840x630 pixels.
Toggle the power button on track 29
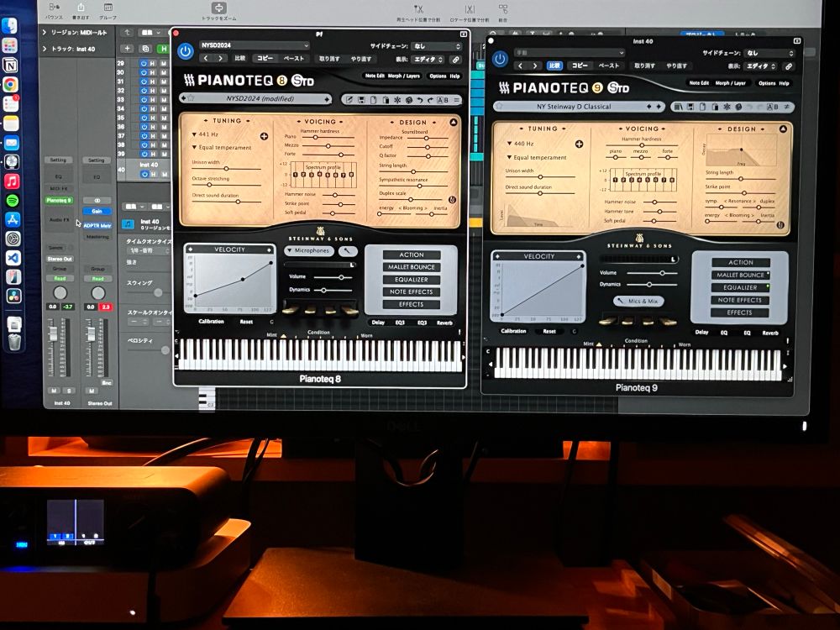(x=143, y=63)
